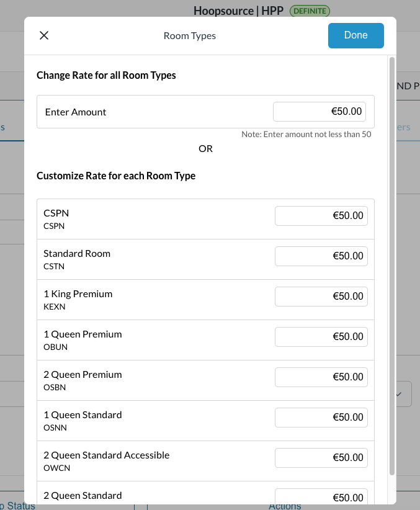Screen dimensions: 420x510
Task: Edit the CSPN room rate field
Action: click(321, 215)
